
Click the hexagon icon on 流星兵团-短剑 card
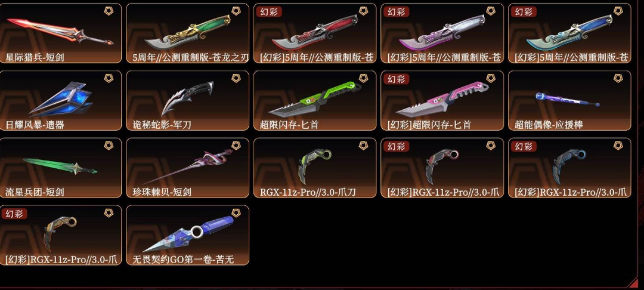coord(109,146)
